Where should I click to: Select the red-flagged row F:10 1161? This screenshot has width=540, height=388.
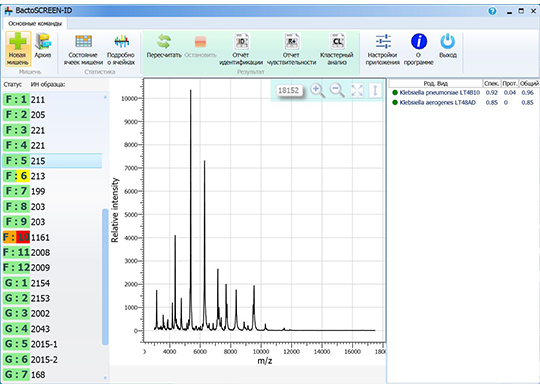[x=52, y=237]
